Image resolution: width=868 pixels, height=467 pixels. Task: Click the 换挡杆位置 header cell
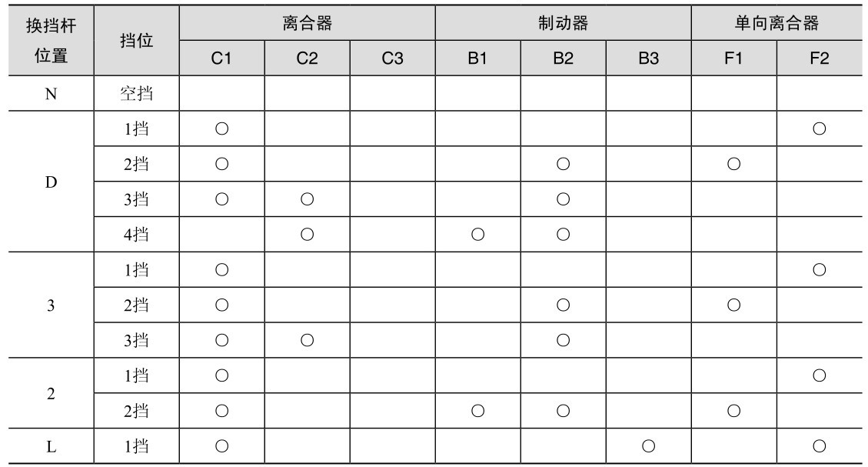tap(51, 41)
